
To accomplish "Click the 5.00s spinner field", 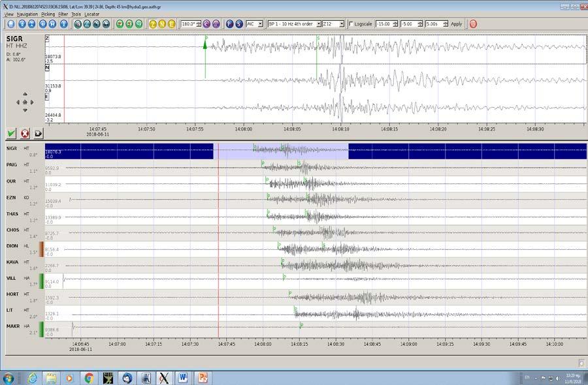I will [436, 24].
